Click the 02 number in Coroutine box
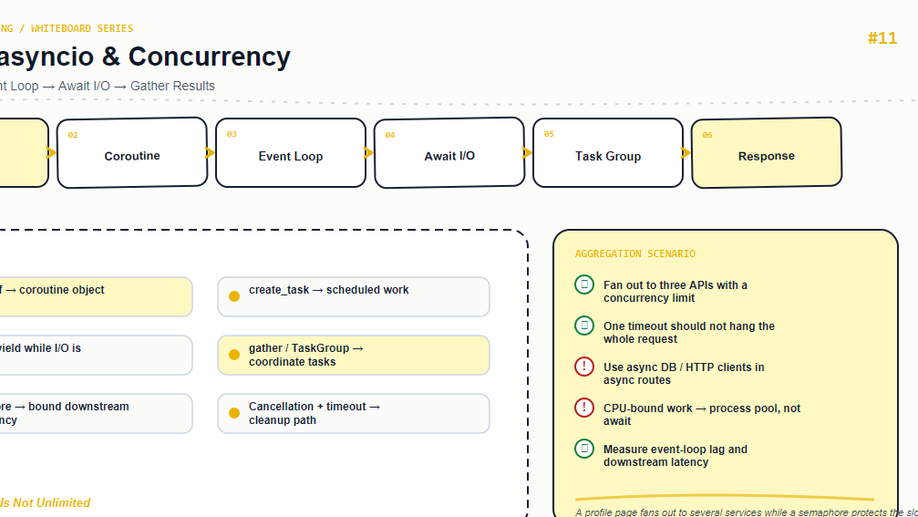The image size is (918, 517). pos(73,135)
